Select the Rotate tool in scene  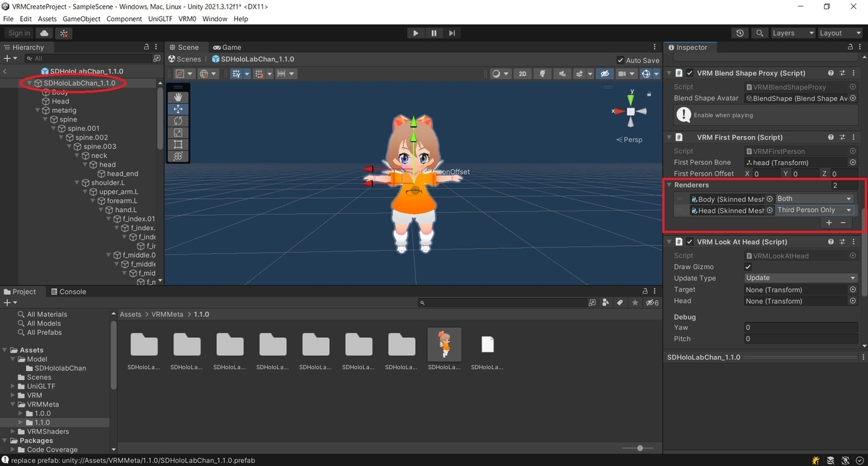[x=179, y=121]
